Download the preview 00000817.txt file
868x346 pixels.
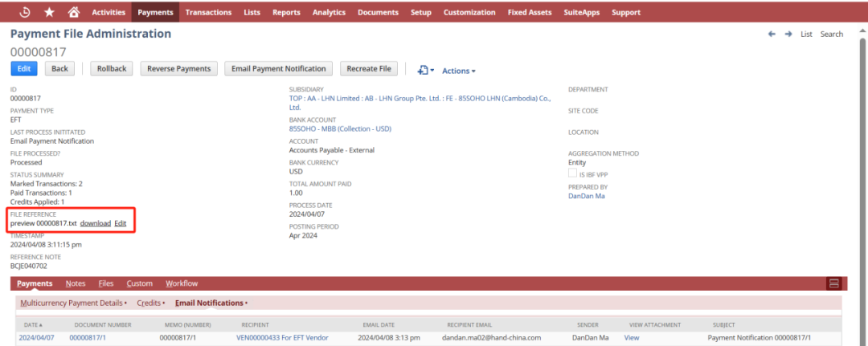pos(95,223)
